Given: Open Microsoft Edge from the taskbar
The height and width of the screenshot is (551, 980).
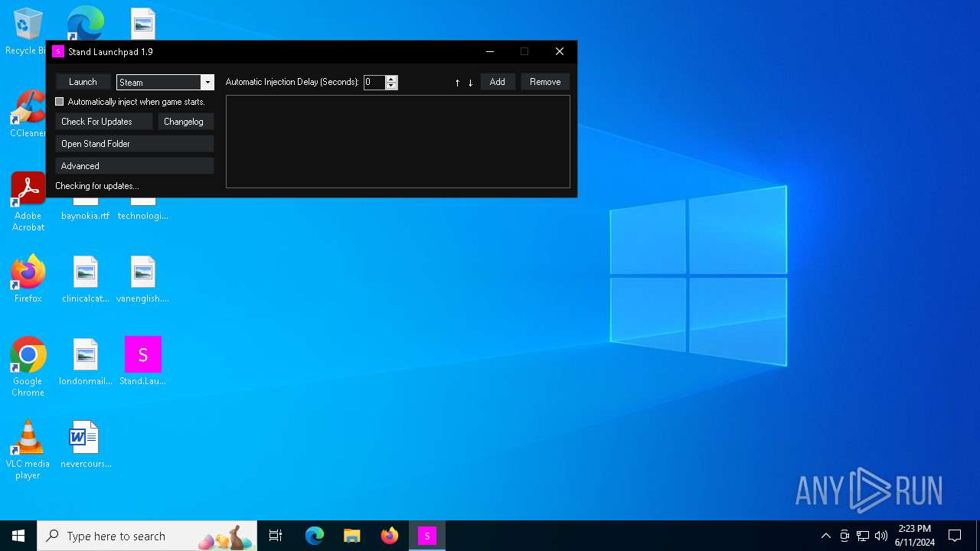Looking at the screenshot, I should click(315, 536).
